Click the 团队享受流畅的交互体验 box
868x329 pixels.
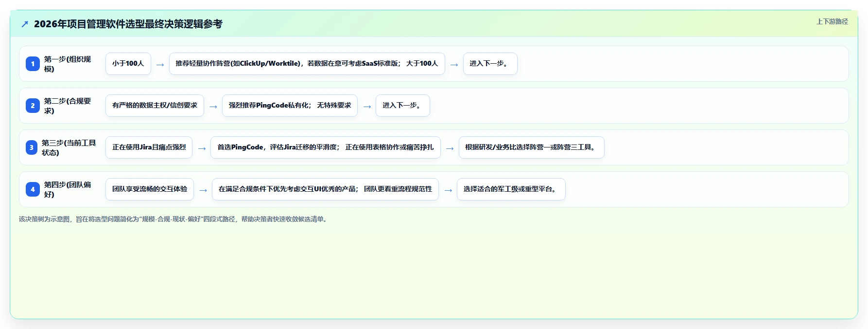(x=150, y=189)
